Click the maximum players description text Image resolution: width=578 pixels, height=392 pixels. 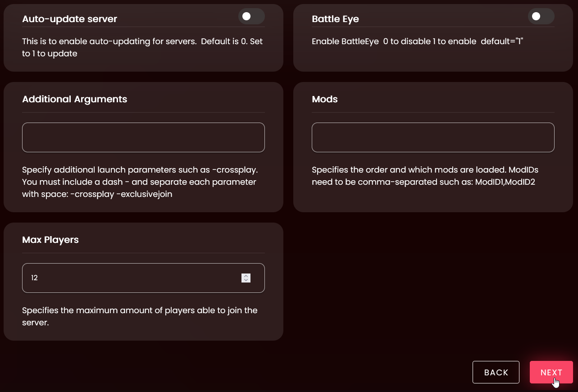tap(140, 310)
